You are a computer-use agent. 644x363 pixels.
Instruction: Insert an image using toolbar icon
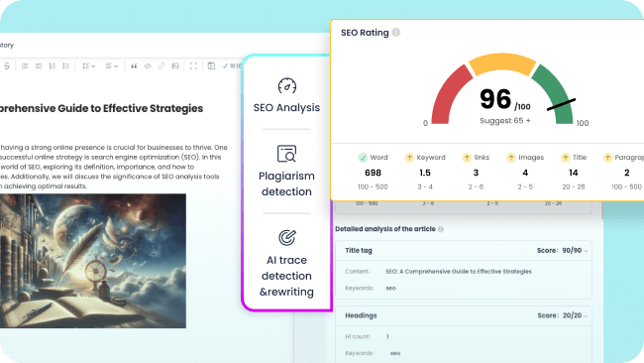[175, 65]
